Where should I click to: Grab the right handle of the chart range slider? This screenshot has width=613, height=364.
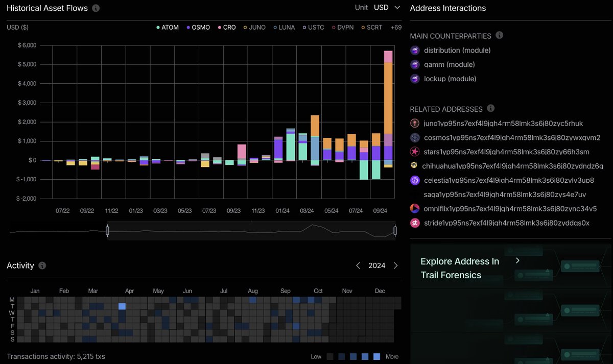395,231
